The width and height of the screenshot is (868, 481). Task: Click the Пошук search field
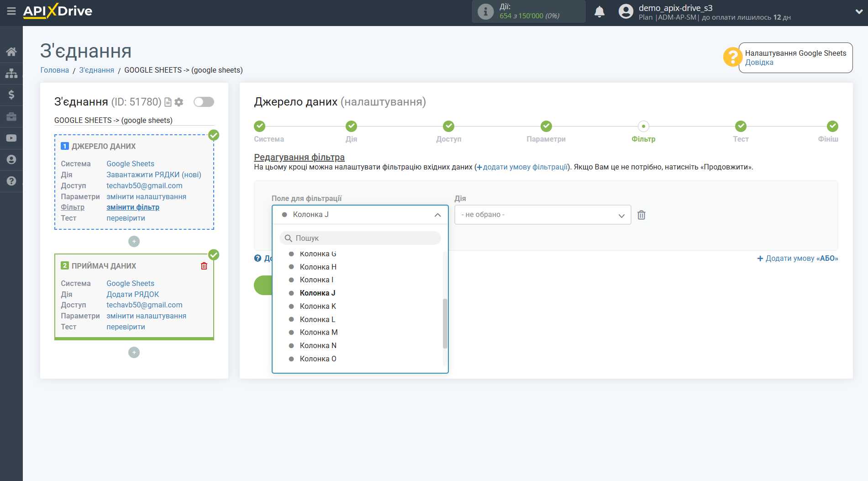coord(360,238)
